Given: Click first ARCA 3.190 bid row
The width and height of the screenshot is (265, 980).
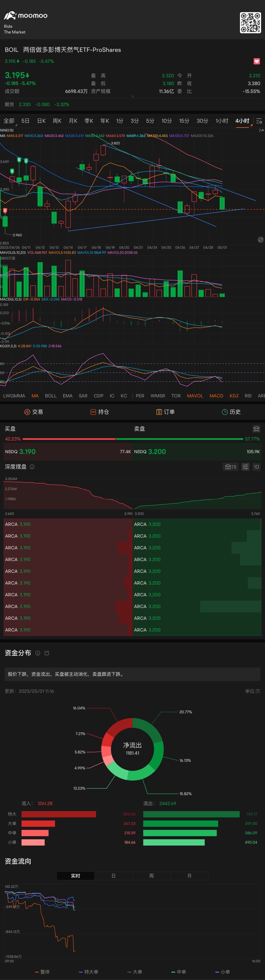Looking at the screenshot, I should pyautogui.click(x=68, y=524).
